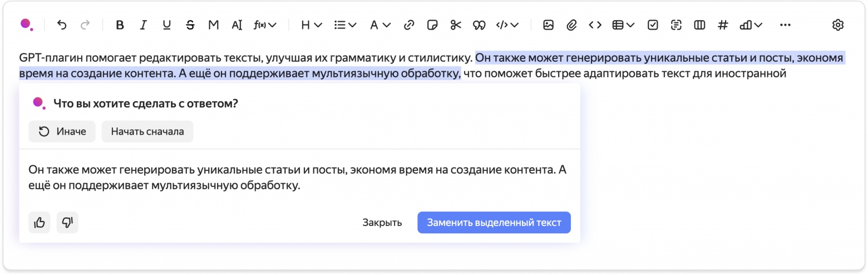
Task: Open the heading H dropdown
Action: pos(311,24)
